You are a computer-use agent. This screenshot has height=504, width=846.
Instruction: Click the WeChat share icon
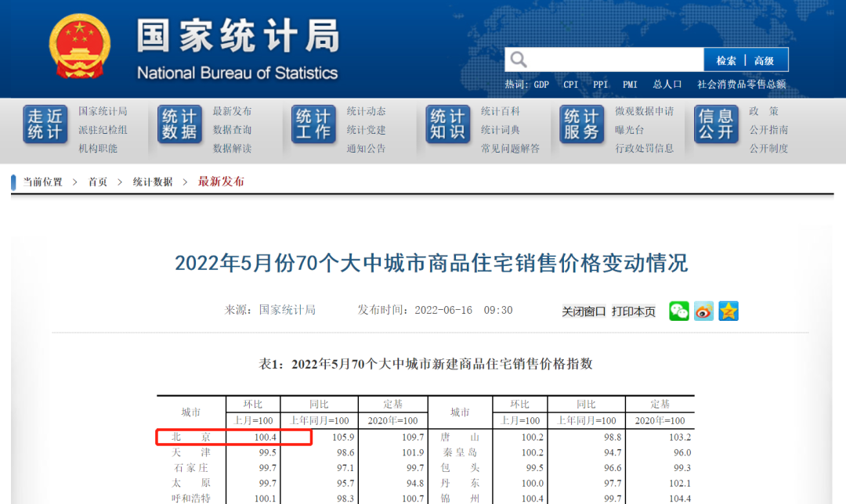point(678,311)
